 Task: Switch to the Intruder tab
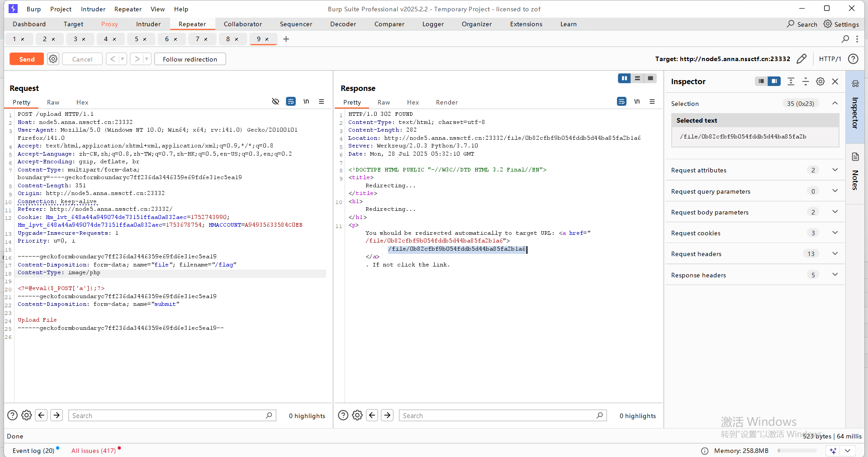tap(148, 24)
